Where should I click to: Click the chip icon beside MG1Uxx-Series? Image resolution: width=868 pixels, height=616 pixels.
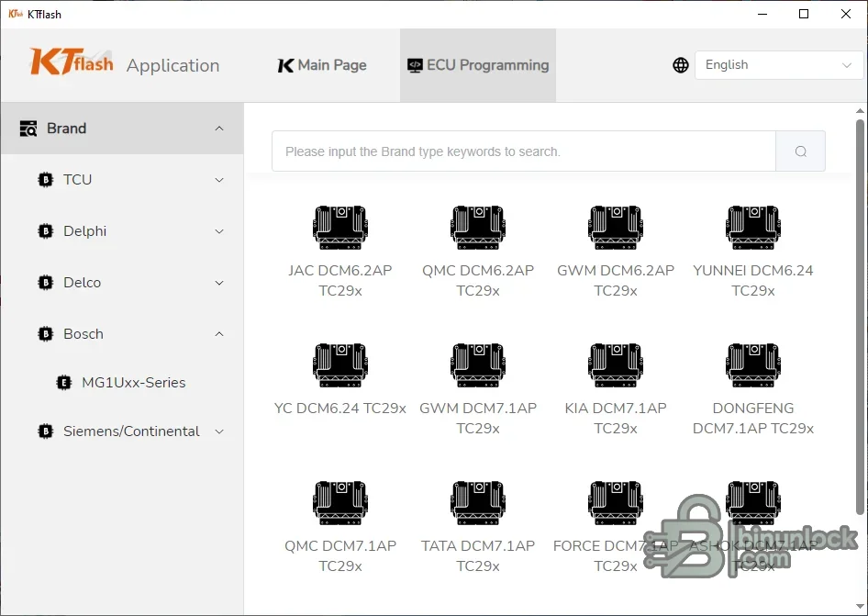[64, 383]
